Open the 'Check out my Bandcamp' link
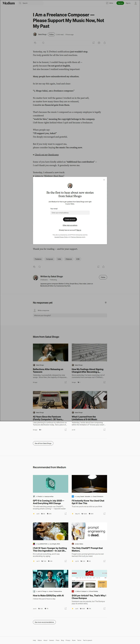The image size is (140, 644). pyautogui.click(x=47, y=155)
